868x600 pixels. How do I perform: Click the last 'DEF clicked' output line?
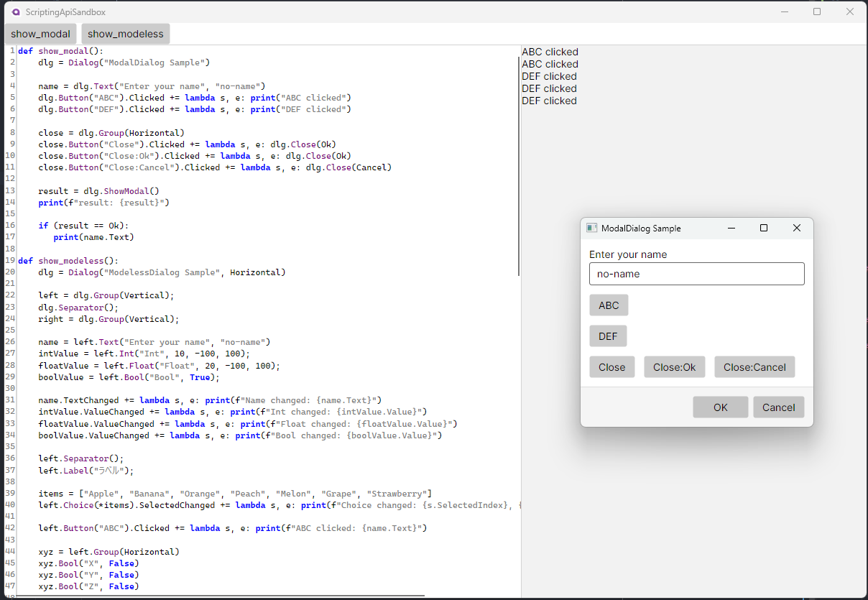(549, 101)
